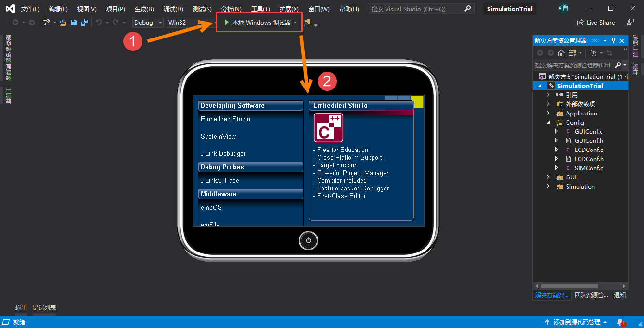The image size is (644, 328).
Task: Save all files with Save All icon
Action: [x=84, y=22]
